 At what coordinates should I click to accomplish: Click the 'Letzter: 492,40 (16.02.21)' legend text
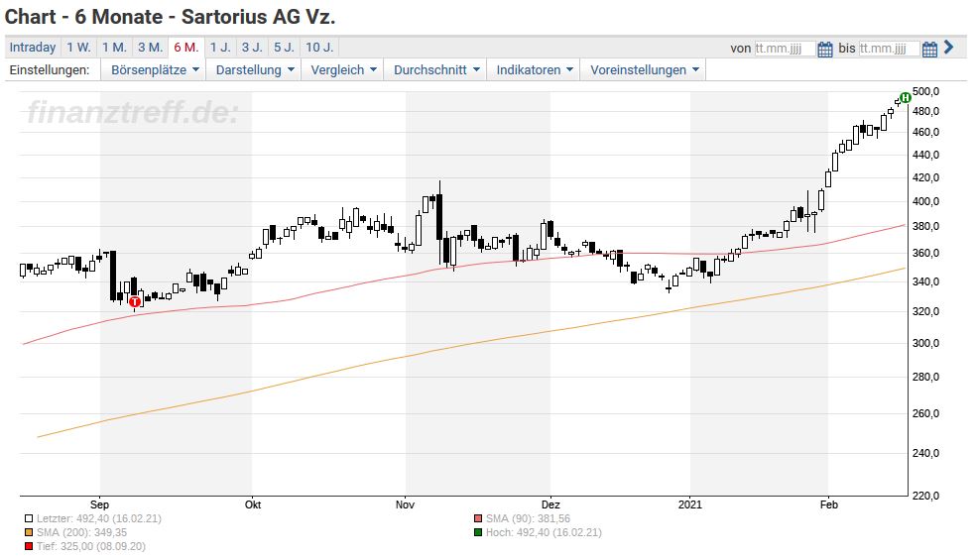99,519
